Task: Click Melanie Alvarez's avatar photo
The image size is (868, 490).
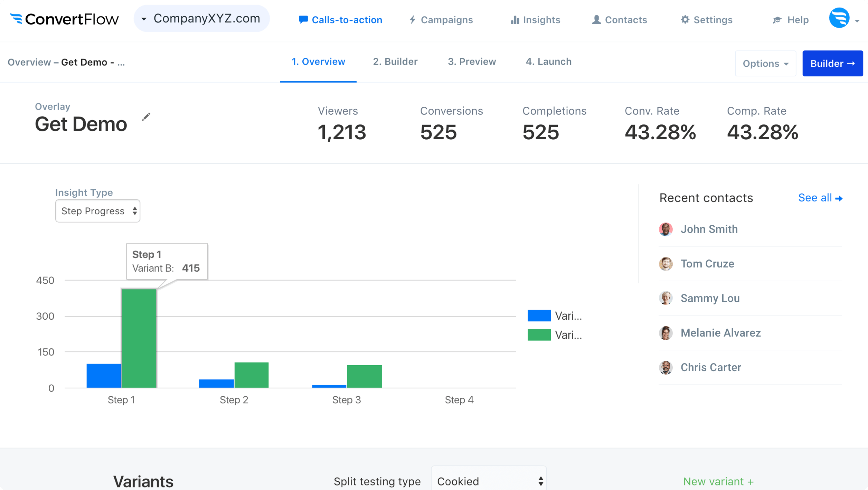Action: tap(666, 333)
